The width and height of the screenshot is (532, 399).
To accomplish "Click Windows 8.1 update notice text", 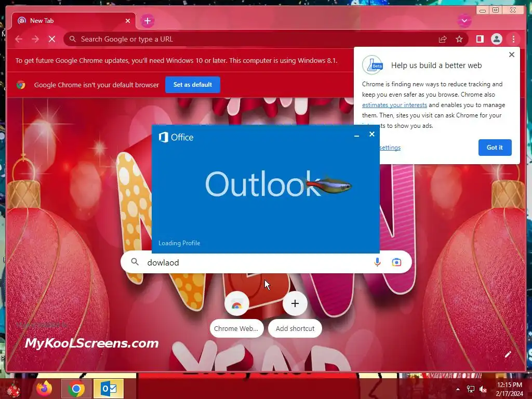I will click(x=177, y=60).
